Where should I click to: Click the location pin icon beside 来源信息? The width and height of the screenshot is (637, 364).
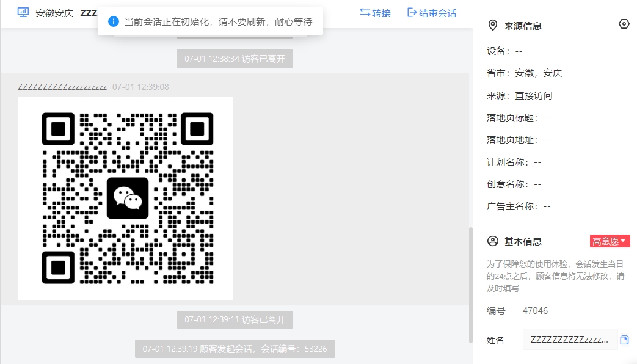tap(492, 26)
